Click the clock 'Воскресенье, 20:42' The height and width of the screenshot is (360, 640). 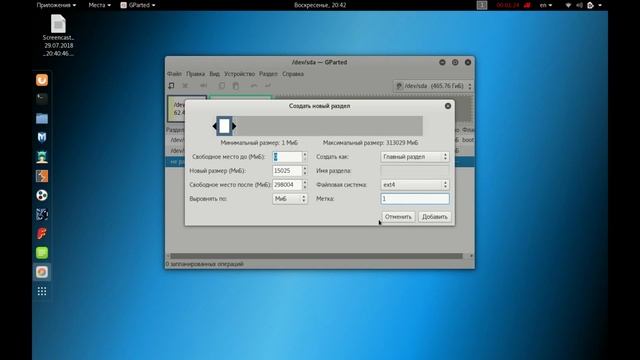[x=320, y=5]
